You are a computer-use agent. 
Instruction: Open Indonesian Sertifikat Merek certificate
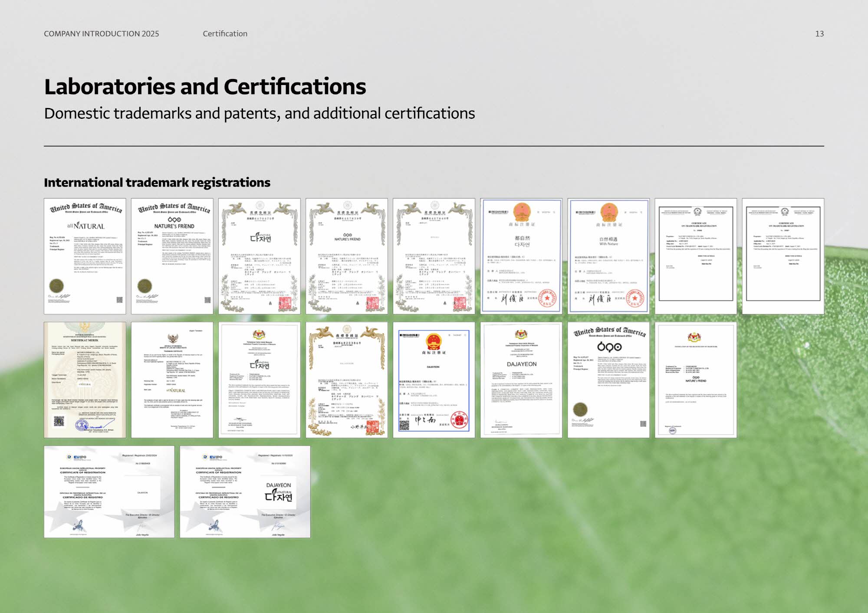tap(85, 380)
